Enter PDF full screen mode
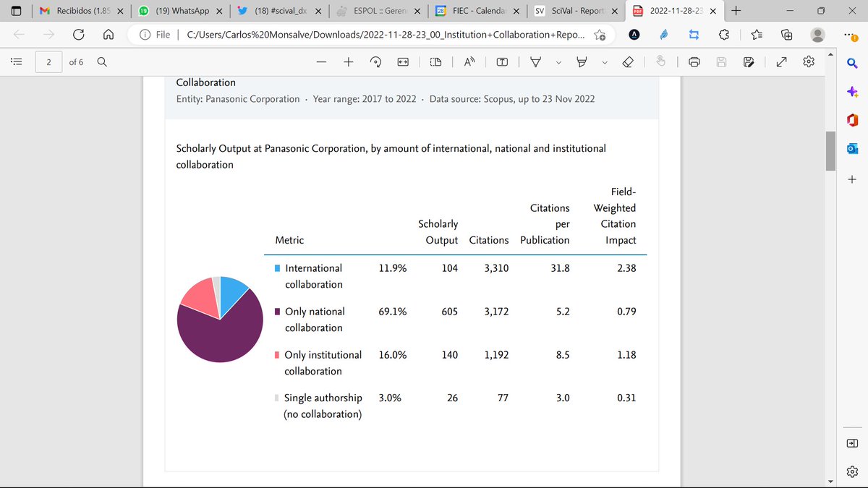The width and height of the screenshot is (868, 488). 781,62
